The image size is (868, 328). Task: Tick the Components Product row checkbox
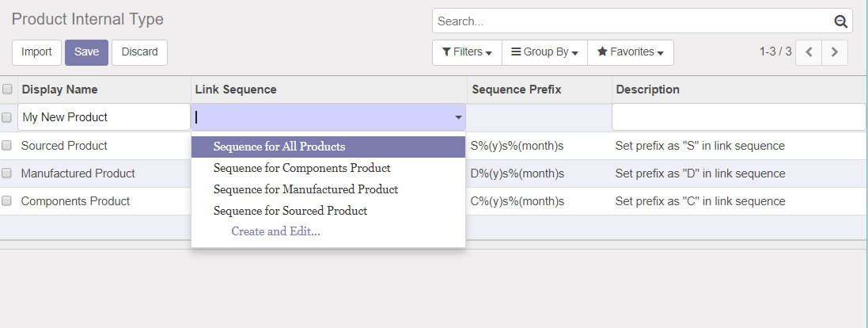[7, 201]
